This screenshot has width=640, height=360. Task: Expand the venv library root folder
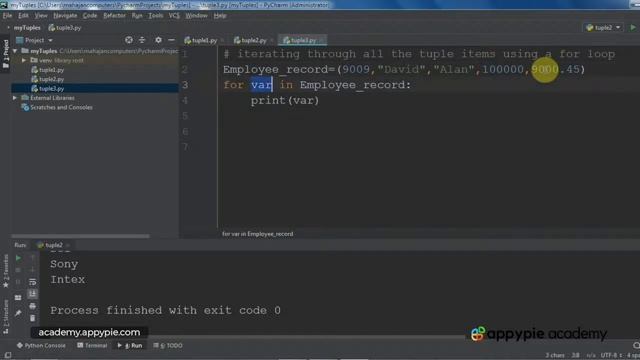24,60
